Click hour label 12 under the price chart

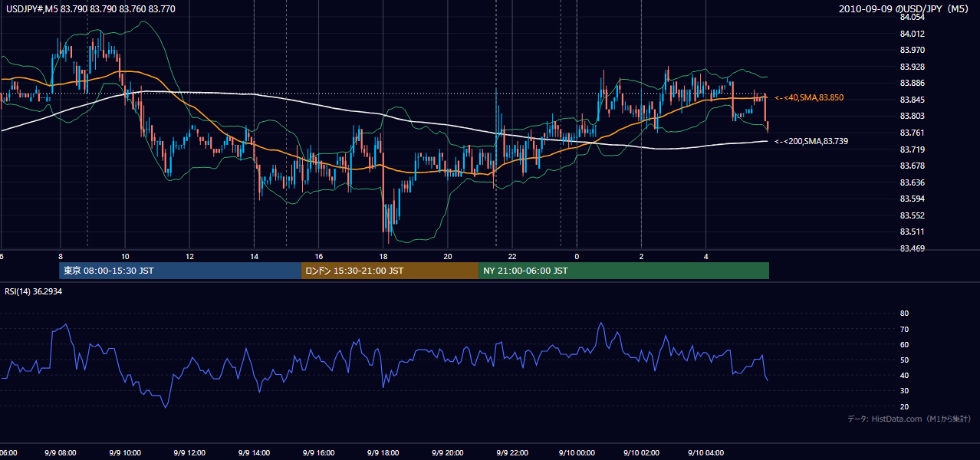189,257
